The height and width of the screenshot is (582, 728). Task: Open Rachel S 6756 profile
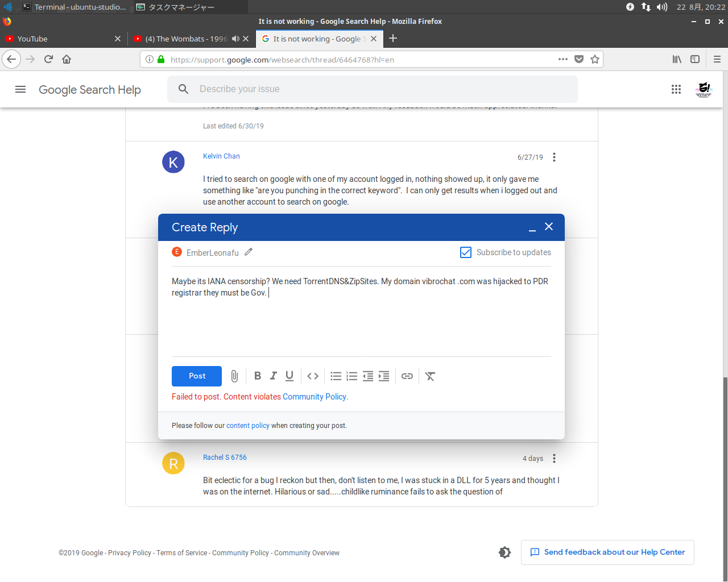(225, 458)
